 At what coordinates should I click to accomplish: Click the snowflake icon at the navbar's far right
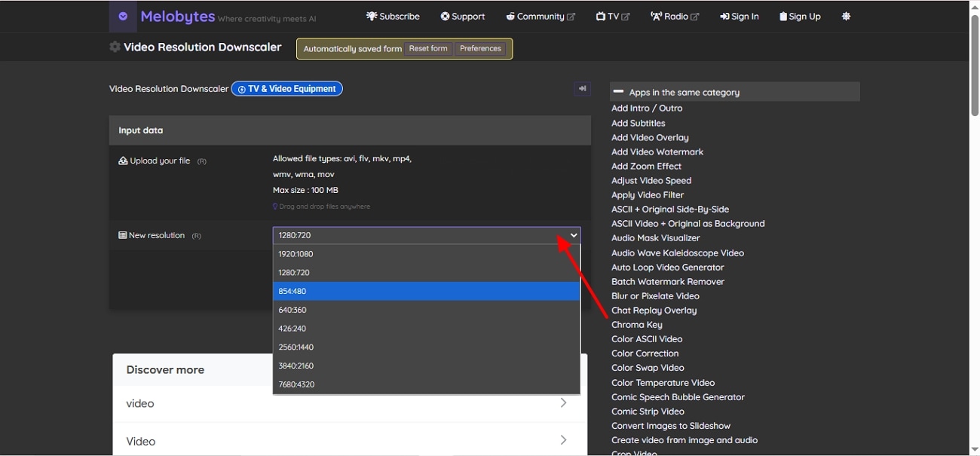pyautogui.click(x=846, y=15)
